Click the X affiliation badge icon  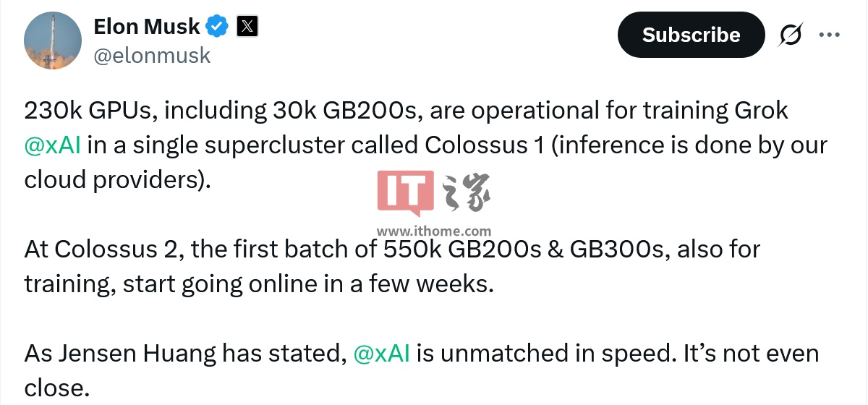247,27
